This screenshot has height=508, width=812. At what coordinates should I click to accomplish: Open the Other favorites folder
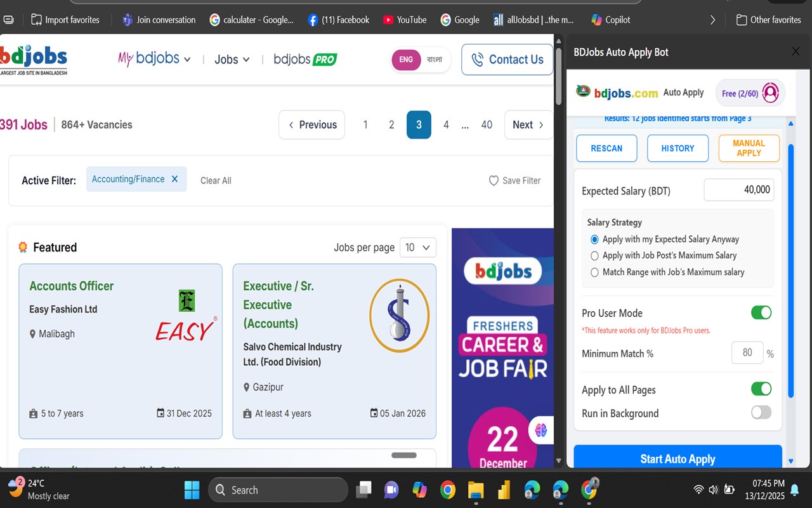(768, 20)
